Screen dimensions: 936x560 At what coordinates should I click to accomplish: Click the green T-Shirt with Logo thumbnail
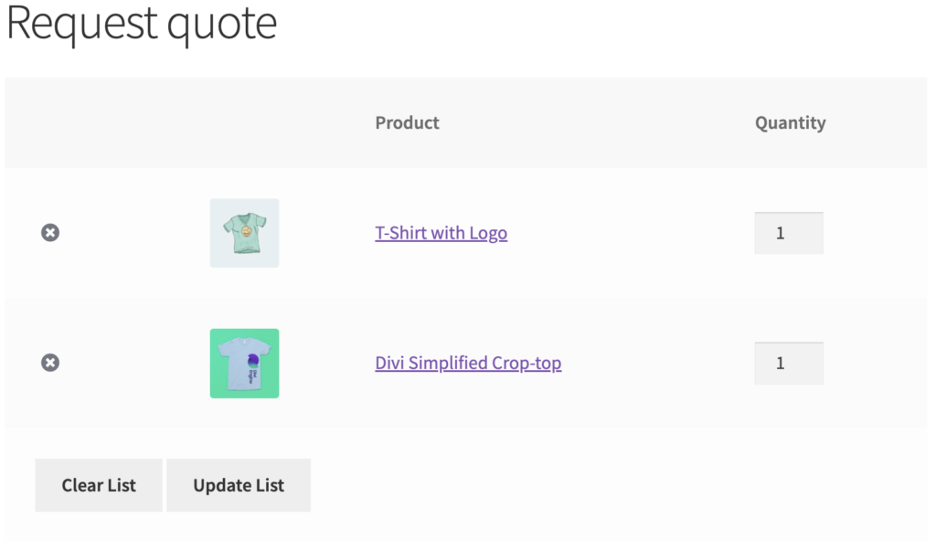point(244,233)
